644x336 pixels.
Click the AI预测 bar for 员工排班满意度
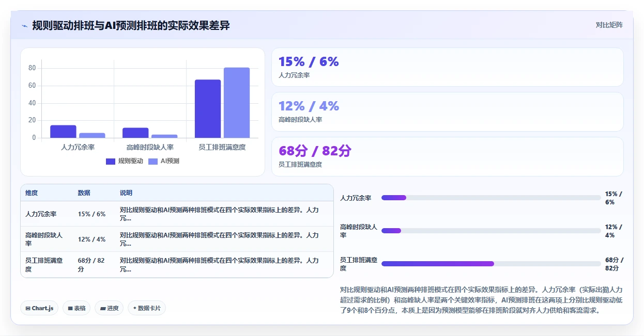coord(237,103)
